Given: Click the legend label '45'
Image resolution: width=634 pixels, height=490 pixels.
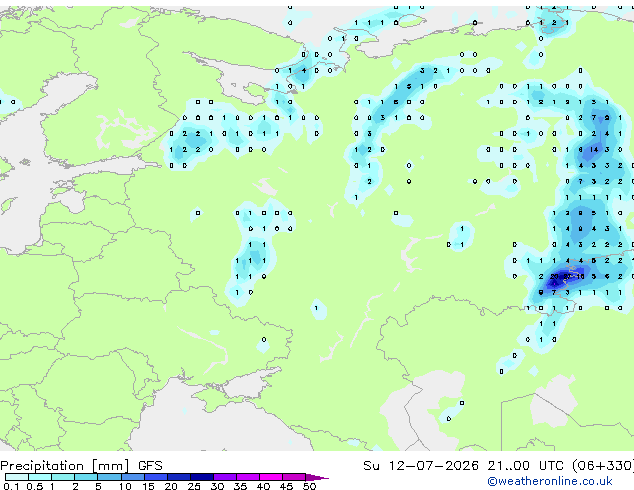Looking at the screenshot, I should tap(286, 486).
